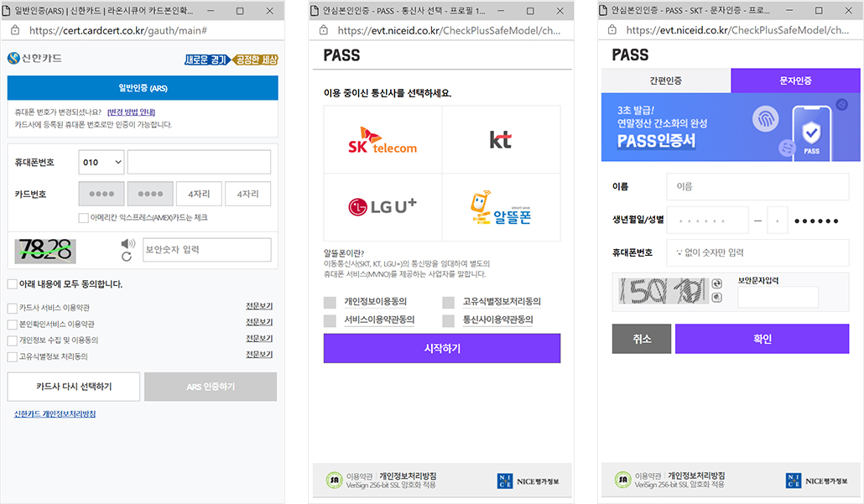Focus the 생년월일 six-digit field
The image size is (864, 504).
click(707, 221)
